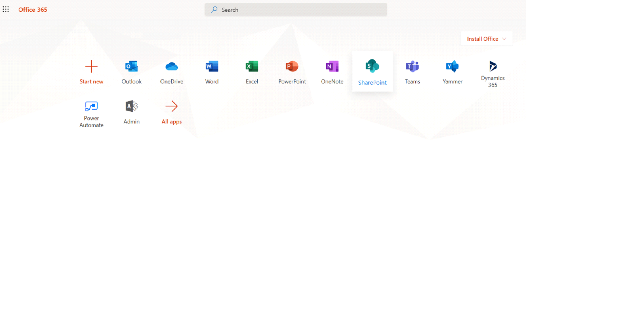Screen dimensions: 644x319
Task: Open Yammer
Action: [452, 72]
